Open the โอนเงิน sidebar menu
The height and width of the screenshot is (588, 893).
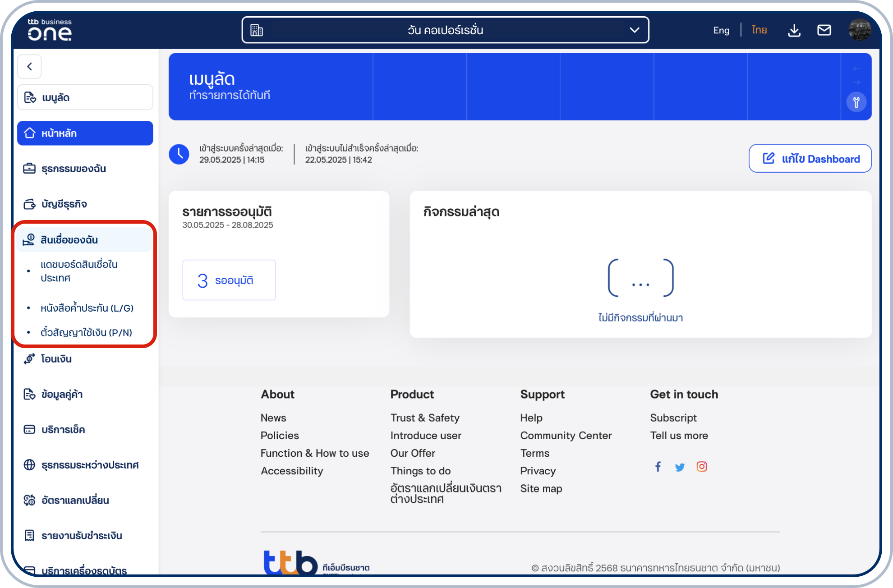pyautogui.click(x=56, y=359)
